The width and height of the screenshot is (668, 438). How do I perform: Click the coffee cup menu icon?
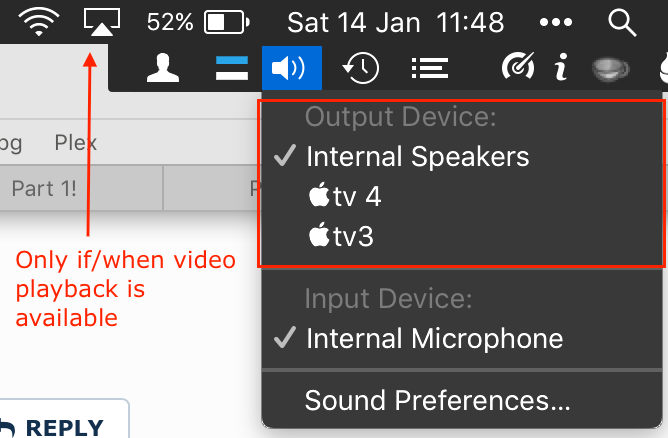click(x=609, y=68)
